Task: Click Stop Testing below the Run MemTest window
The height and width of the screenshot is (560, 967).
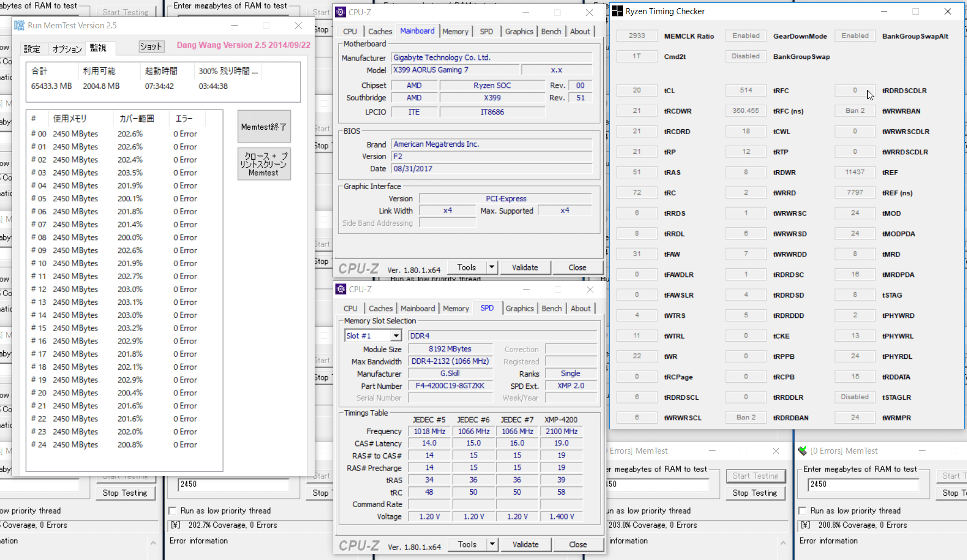Action: pos(125,493)
